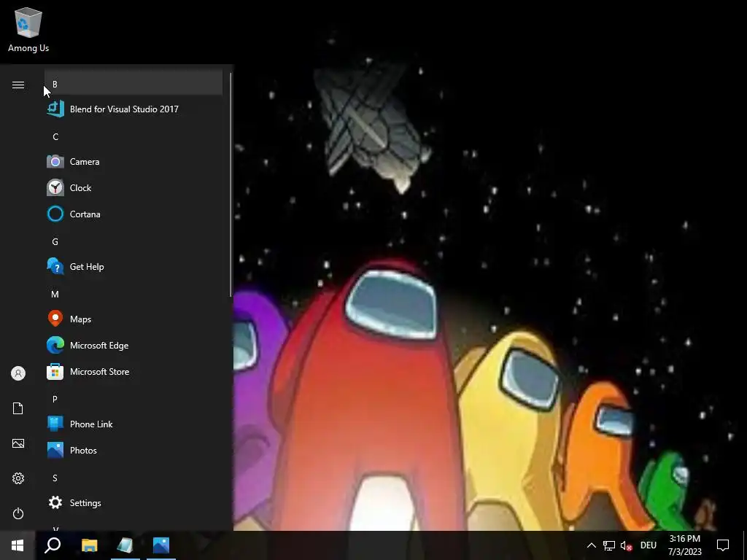Launch Blend for Visual Studio 2017 icon
Image resolution: width=747 pixels, height=560 pixels.
click(x=55, y=109)
